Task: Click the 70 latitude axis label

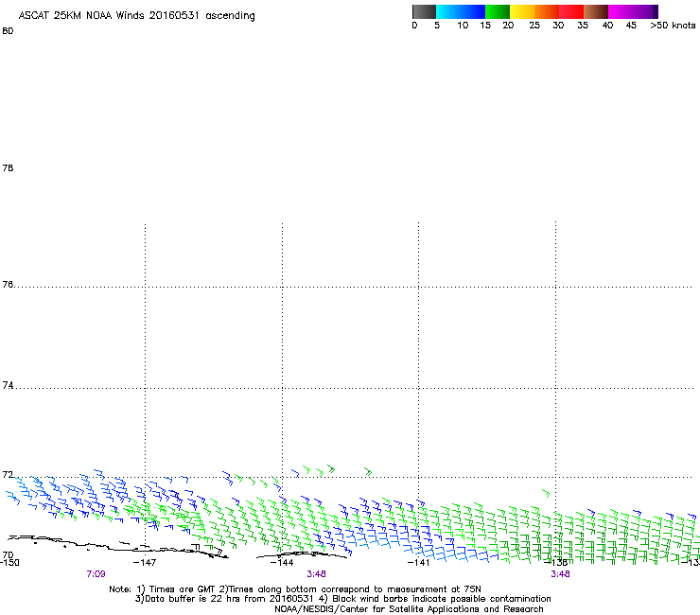Action: 8,555
